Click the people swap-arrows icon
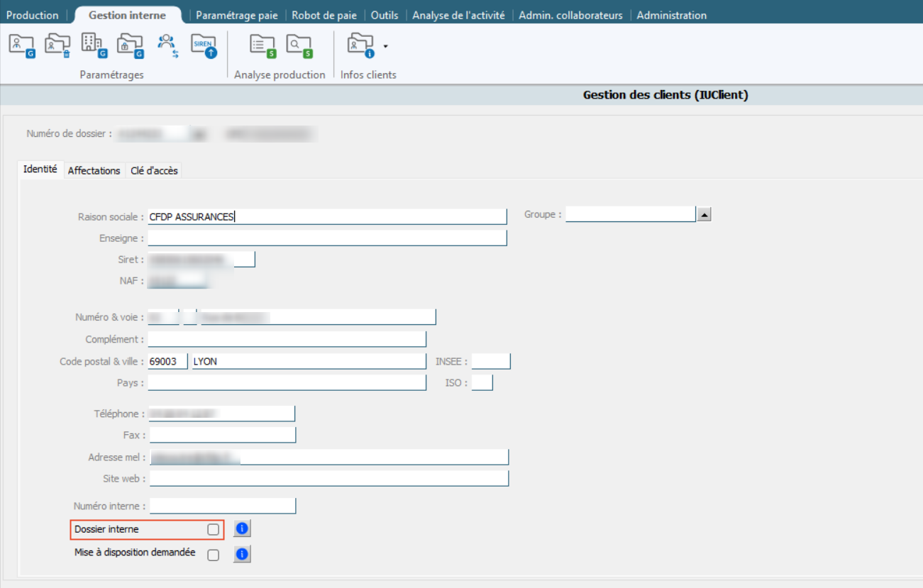This screenshot has height=588, width=923. [167, 45]
